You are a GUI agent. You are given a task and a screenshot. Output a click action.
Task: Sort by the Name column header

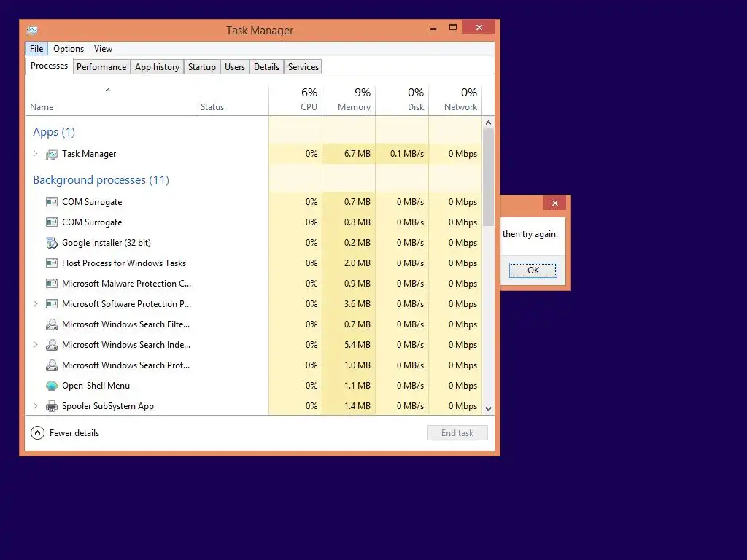tap(111, 100)
